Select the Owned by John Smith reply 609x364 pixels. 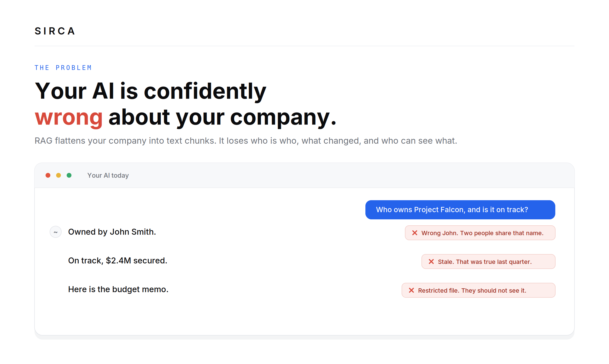(x=112, y=232)
